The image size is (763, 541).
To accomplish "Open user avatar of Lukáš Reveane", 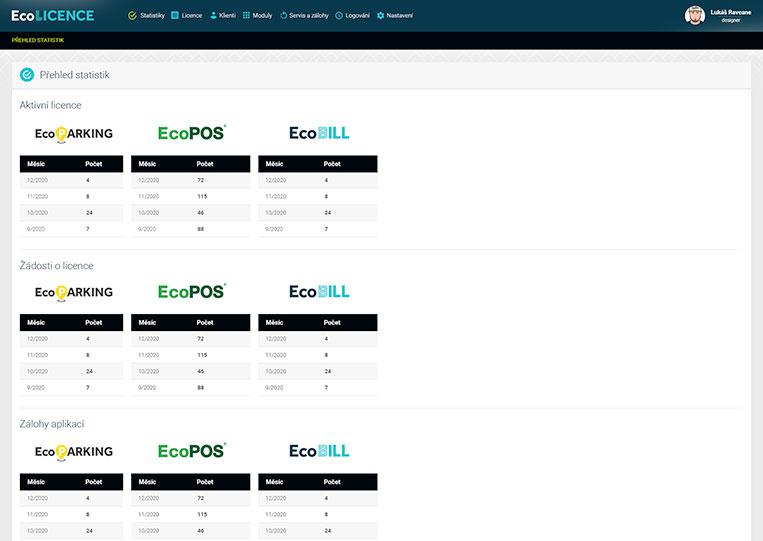I will pyautogui.click(x=694, y=15).
